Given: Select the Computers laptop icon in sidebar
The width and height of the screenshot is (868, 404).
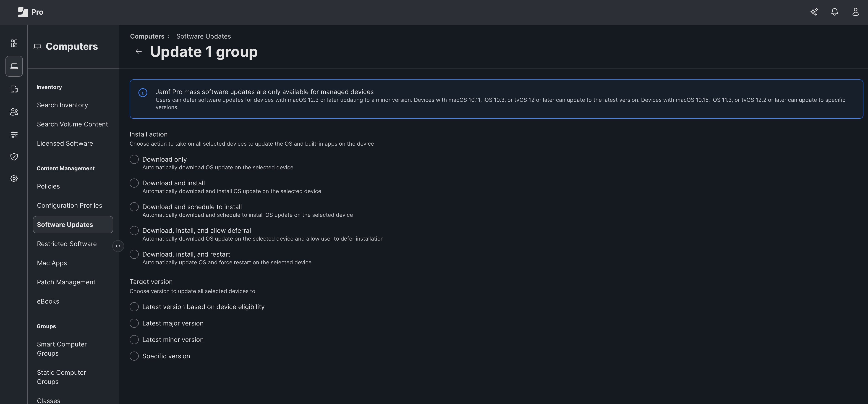Looking at the screenshot, I should [14, 66].
